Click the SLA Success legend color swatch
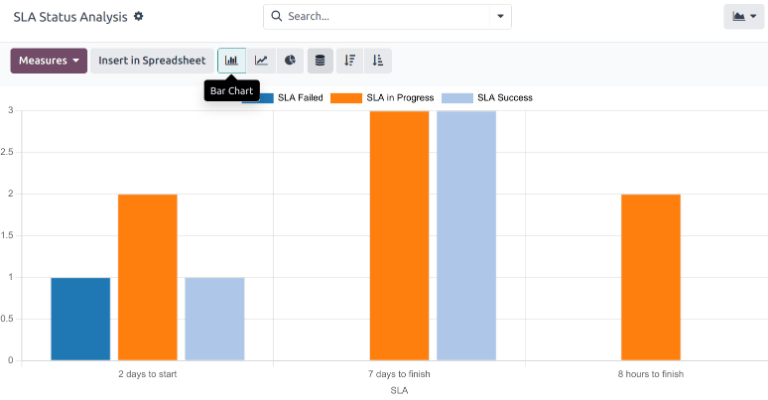768x400 pixels. 457,98
